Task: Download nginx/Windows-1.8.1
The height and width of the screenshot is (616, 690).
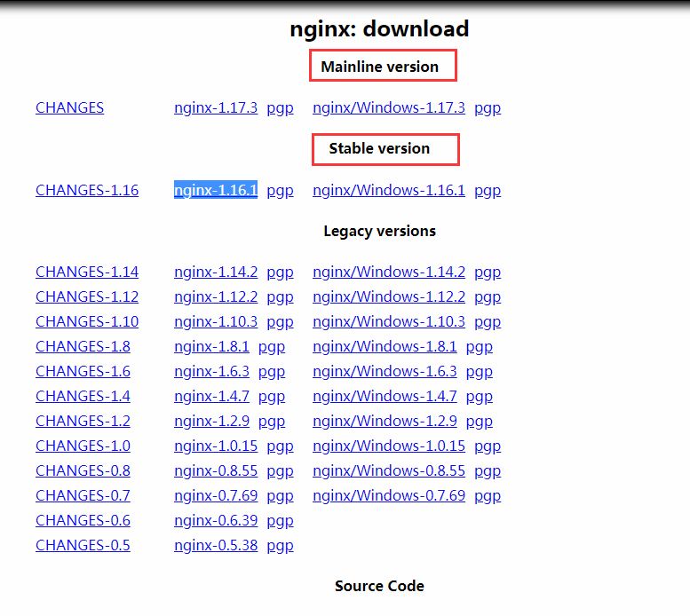Action: click(x=385, y=346)
